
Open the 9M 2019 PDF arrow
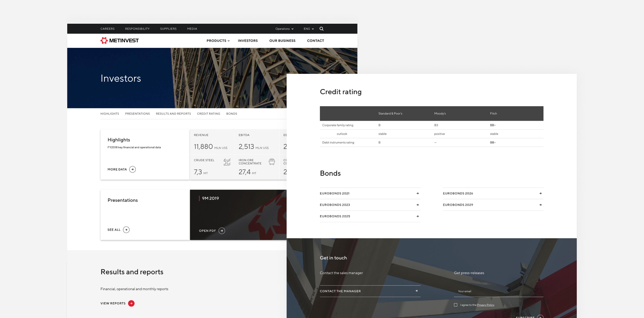[x=222, y=231]
